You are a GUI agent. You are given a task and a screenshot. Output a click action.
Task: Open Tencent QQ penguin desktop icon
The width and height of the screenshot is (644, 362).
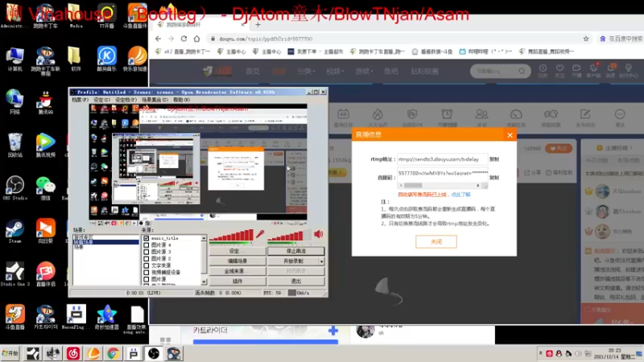click(45, 102)
